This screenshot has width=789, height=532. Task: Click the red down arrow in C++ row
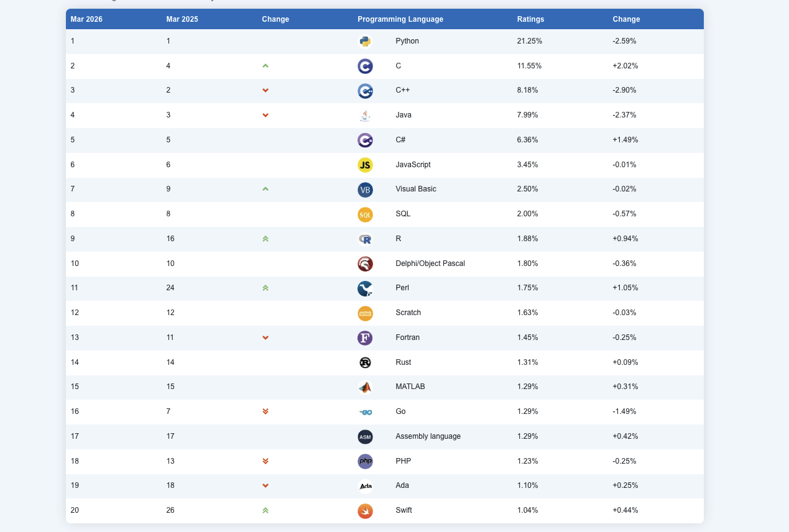click(265, 91)
